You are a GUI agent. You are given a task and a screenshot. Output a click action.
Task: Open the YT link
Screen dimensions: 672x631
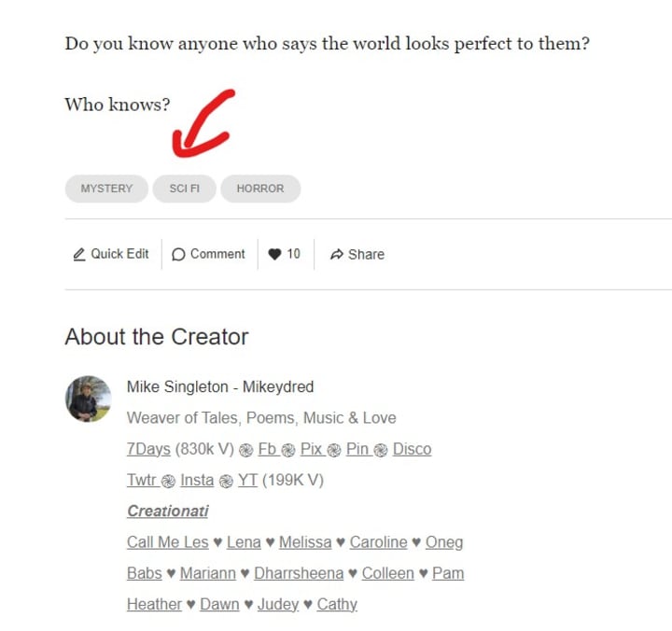247,480
